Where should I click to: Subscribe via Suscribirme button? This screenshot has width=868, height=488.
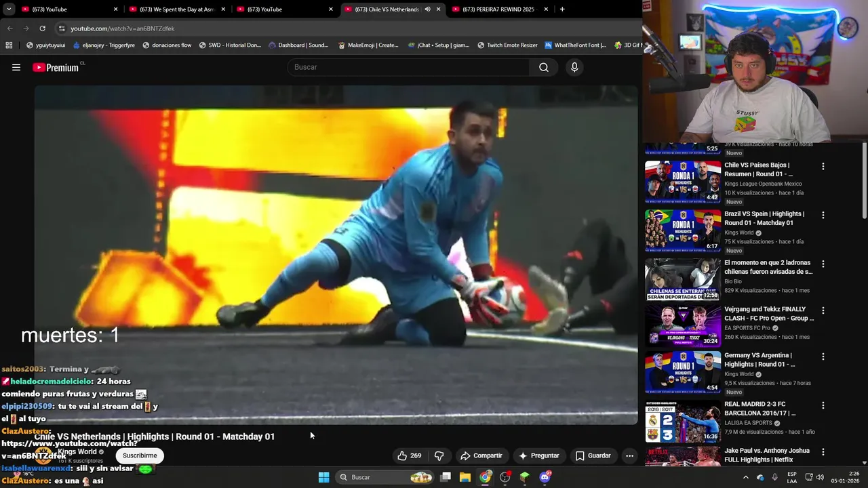pyautogui.click(x=140, y=455)
